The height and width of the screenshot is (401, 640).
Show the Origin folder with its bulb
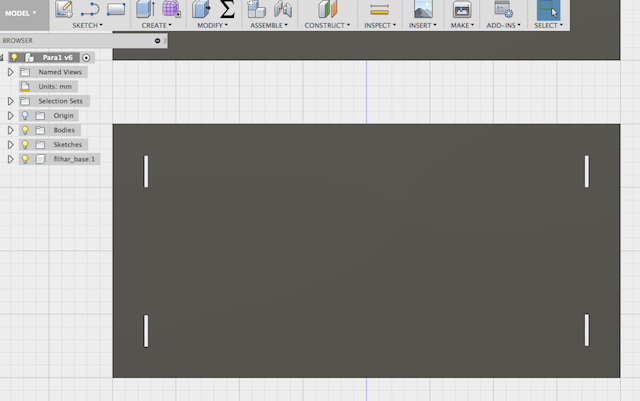[x=25, y=116]
